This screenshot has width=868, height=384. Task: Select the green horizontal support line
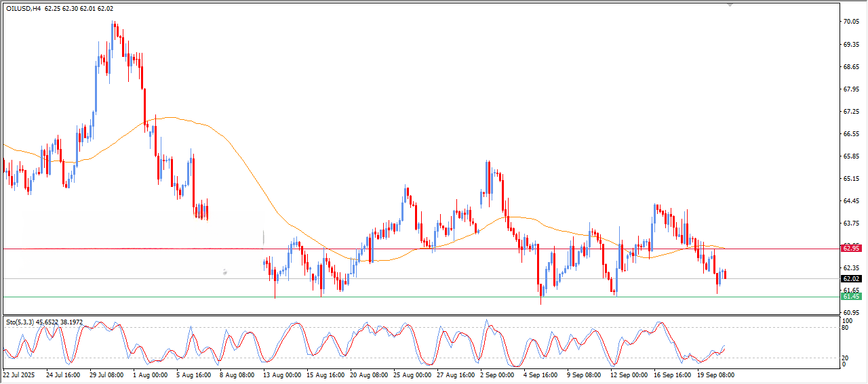[x=407, y=297]
